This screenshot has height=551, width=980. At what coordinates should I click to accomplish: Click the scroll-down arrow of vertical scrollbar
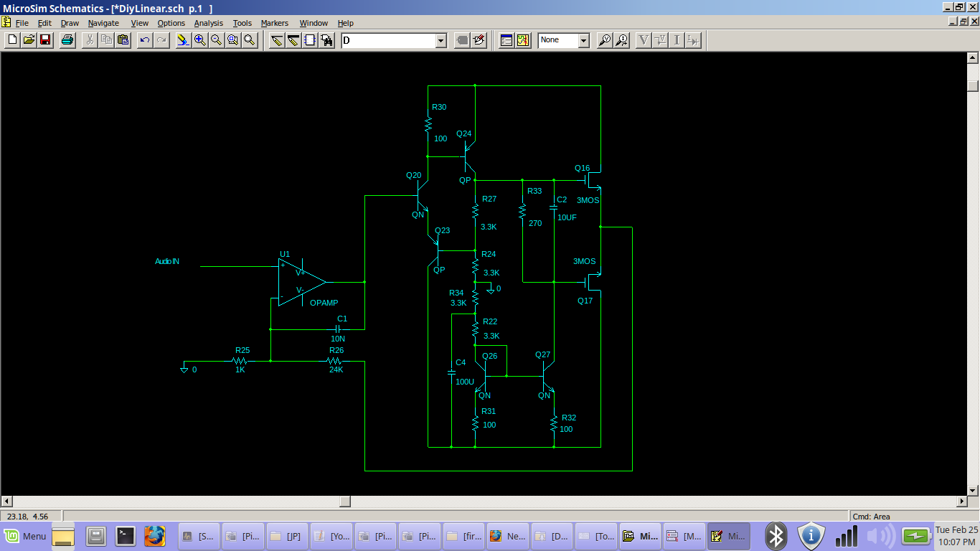(973, 489)
